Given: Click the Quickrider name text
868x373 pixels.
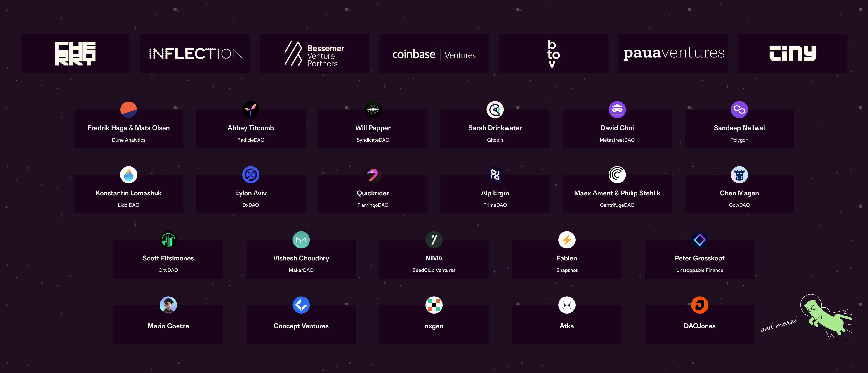Looking at the screenshot, I should tap(373, 193).
